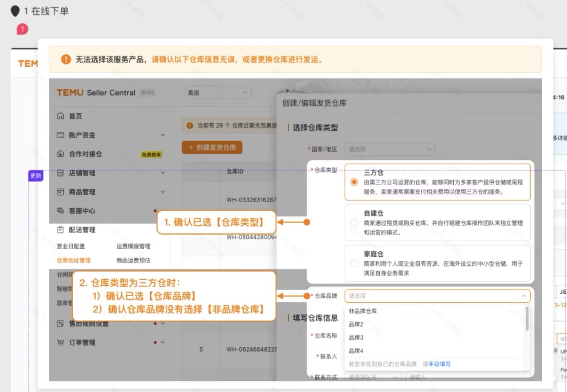This screenshot has width=567, height=392.
Task: Collapse the 仓库品牌 dropdown
Action: pos(523,296)
